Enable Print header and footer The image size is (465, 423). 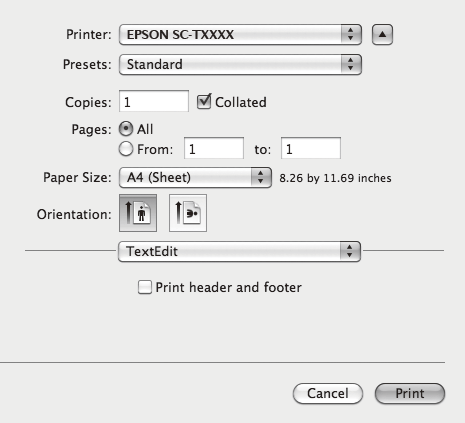click(x=145, y=287)
